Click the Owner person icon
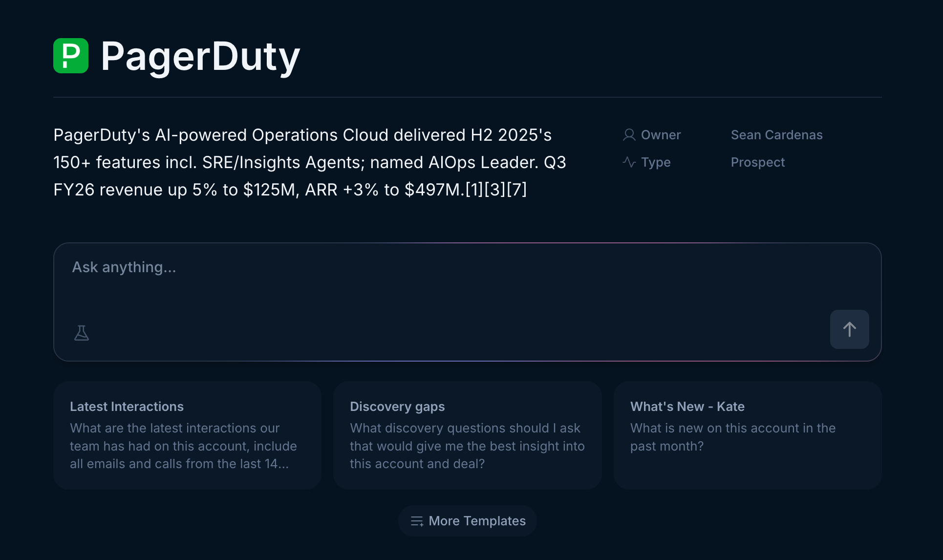The width and height of the screenshot is (943, 560). [x=629, y=135]
